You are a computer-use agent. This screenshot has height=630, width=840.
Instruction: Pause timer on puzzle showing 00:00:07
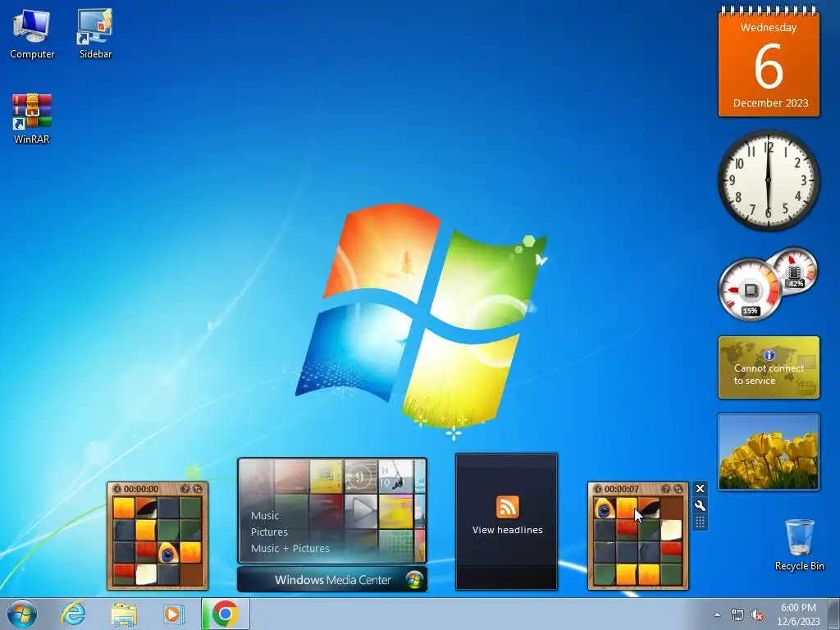pos(598,489)
